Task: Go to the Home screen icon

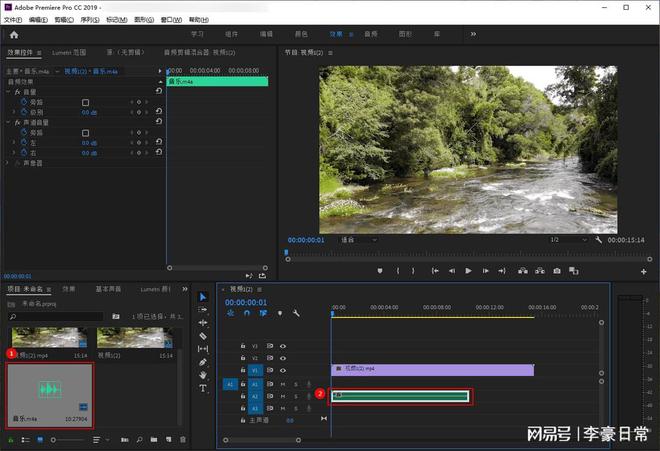Action: [14, 35]
